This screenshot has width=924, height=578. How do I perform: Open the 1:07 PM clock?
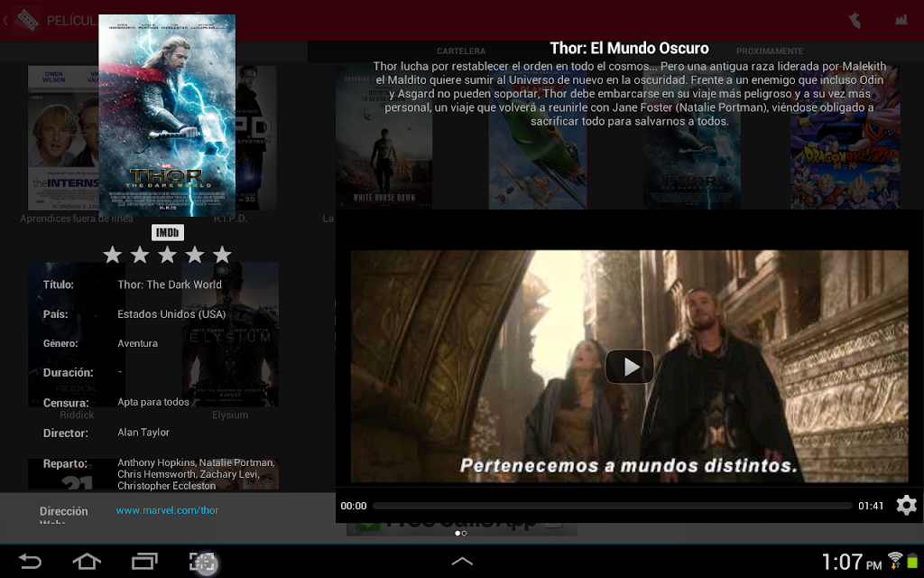pos(851,562)
